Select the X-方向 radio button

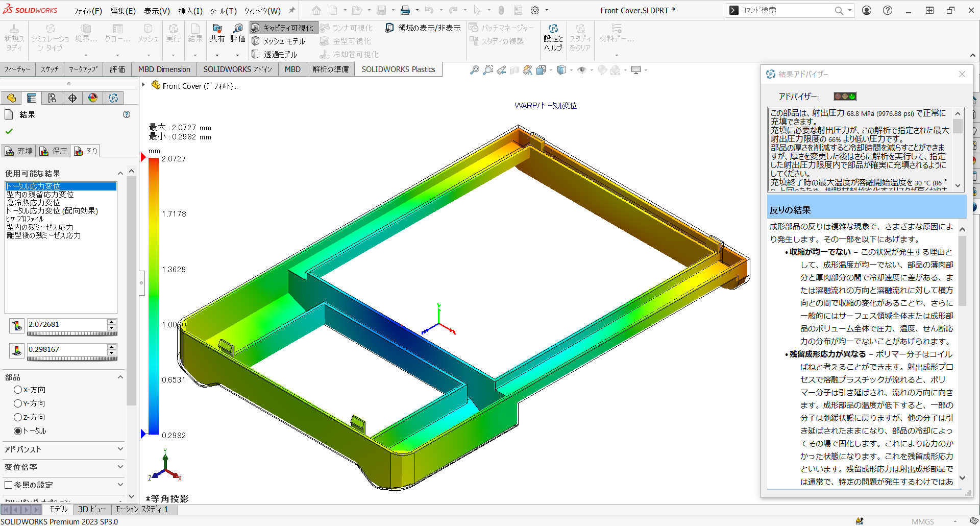tap(18, 390)
